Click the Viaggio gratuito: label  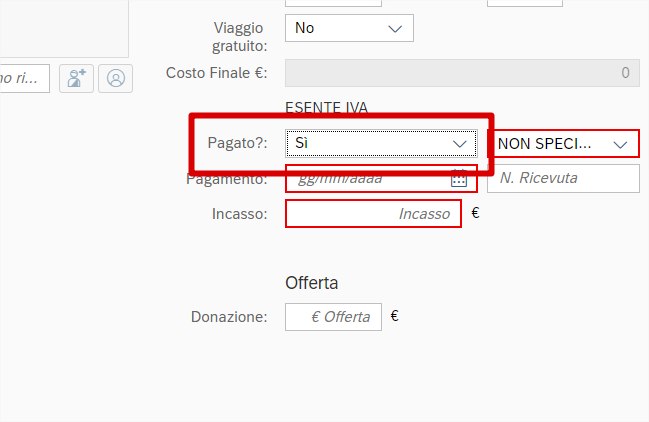tap(239, 36)
